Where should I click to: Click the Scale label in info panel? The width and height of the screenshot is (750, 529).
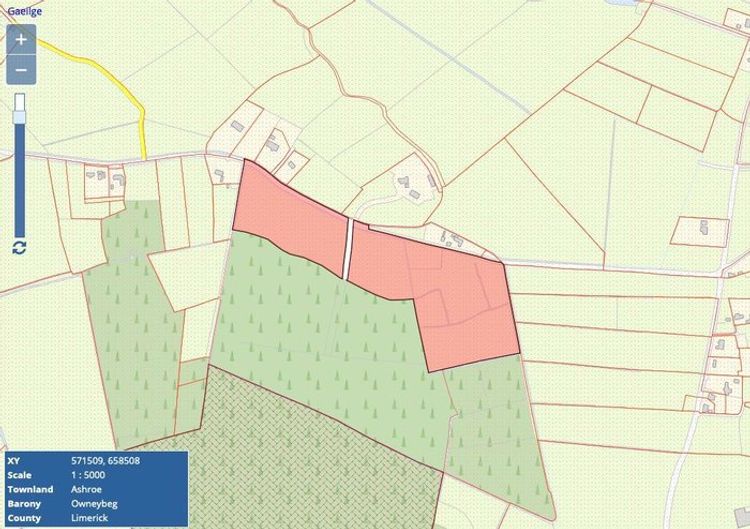click(x=19, y=475)
